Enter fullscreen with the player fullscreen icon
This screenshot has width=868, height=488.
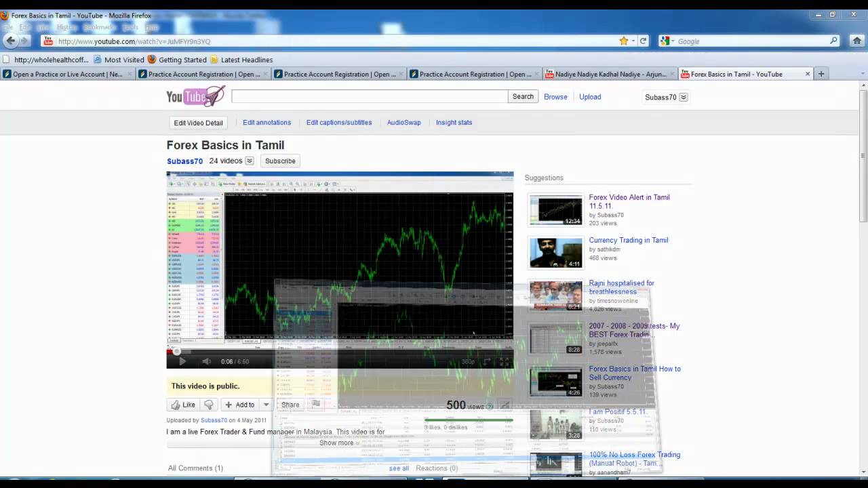504,361
